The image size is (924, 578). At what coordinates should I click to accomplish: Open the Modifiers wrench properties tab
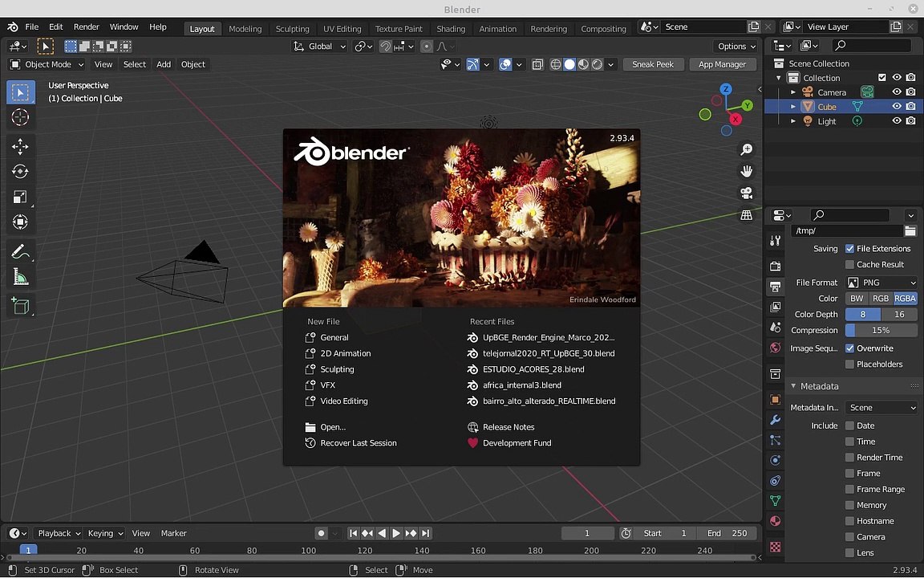(776, 420)
